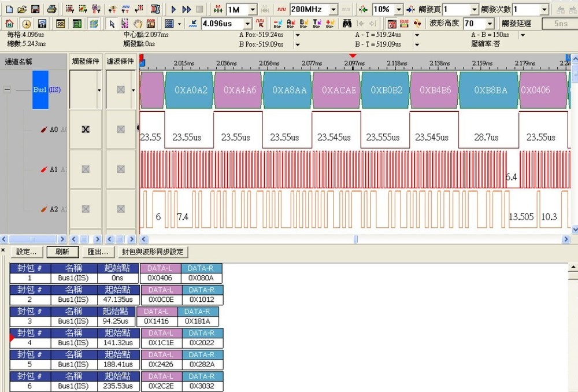Click the 設定... settings button
Viewport: 578px width, 392px height.
(27, 252)
